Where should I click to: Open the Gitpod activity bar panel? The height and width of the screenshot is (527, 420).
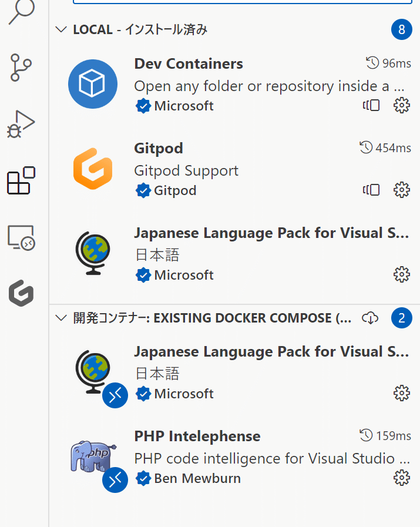pyautogui.click(x=21, y=293)
